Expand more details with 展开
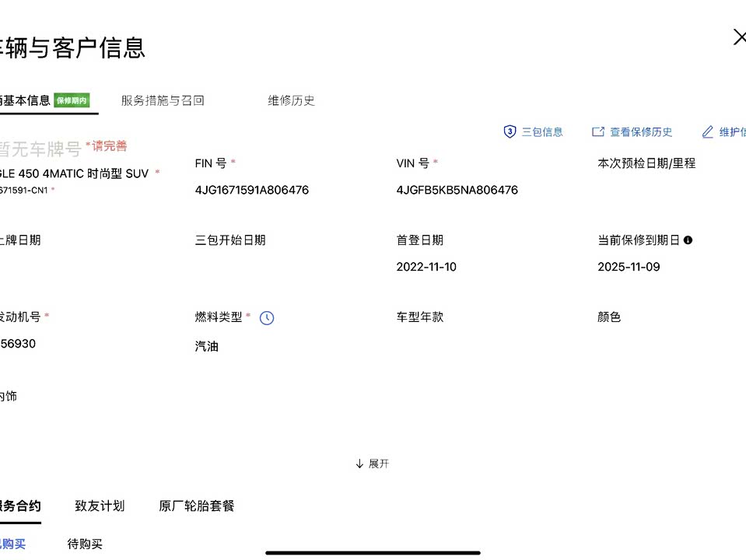This screenshot has height=560, width=746. (372, 464)
